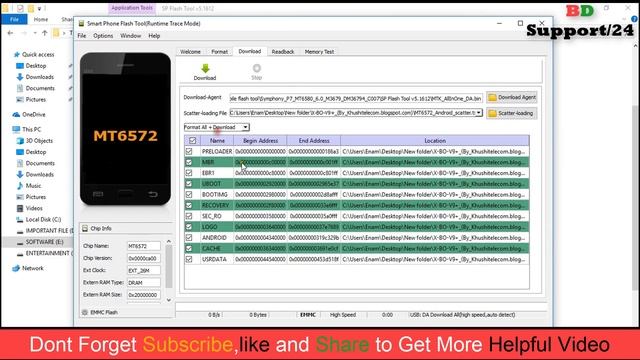640x360 pixels.
Task: Uncheck the LOGO partition checkbox
Action: coord(189,227)
